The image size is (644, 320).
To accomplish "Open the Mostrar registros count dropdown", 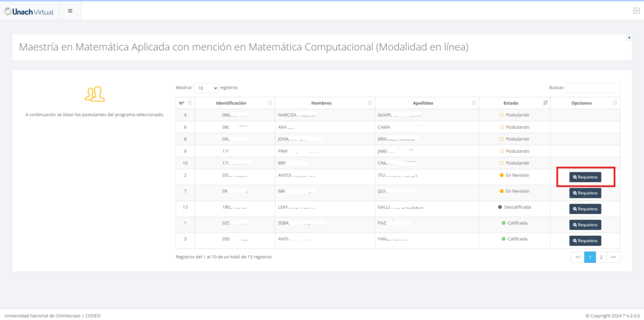I will (206, 88).
